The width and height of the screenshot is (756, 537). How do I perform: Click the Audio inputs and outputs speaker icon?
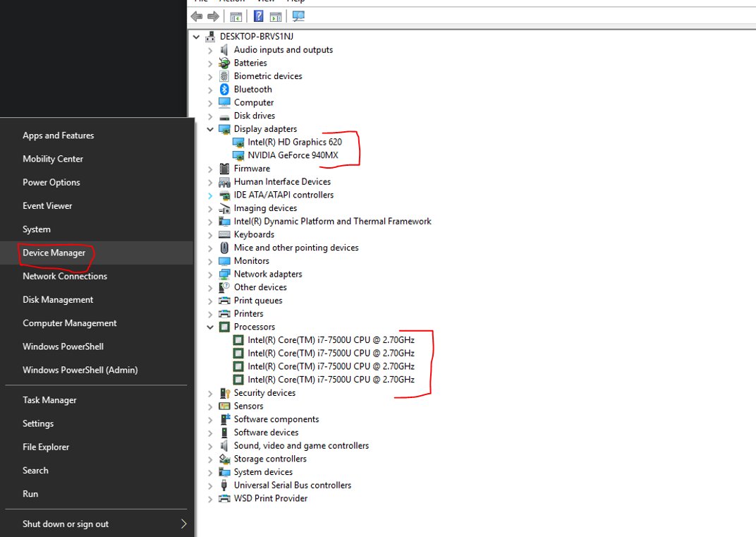(x=224, y=49)
